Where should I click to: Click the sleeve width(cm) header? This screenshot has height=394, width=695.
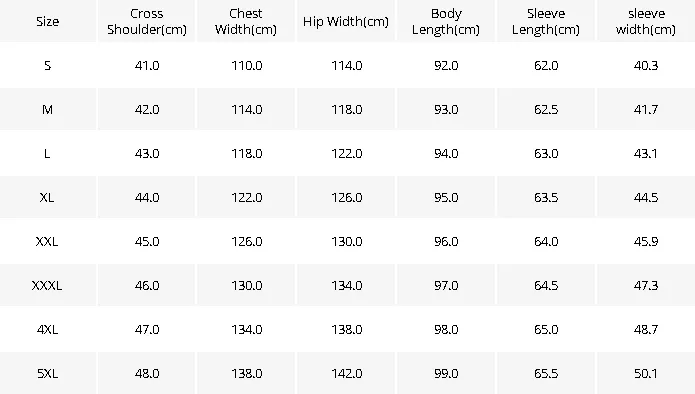(646, 21)
